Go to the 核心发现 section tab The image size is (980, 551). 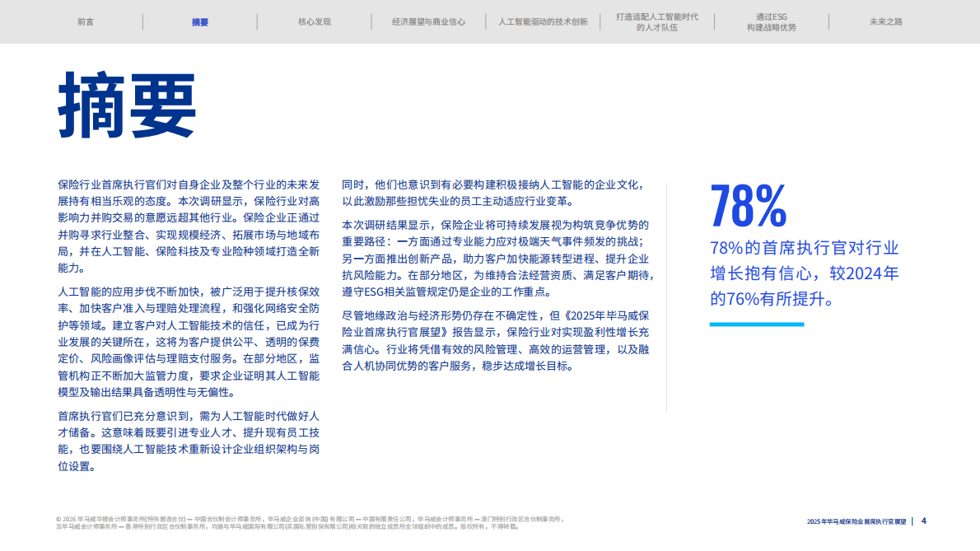coord(315,22)
